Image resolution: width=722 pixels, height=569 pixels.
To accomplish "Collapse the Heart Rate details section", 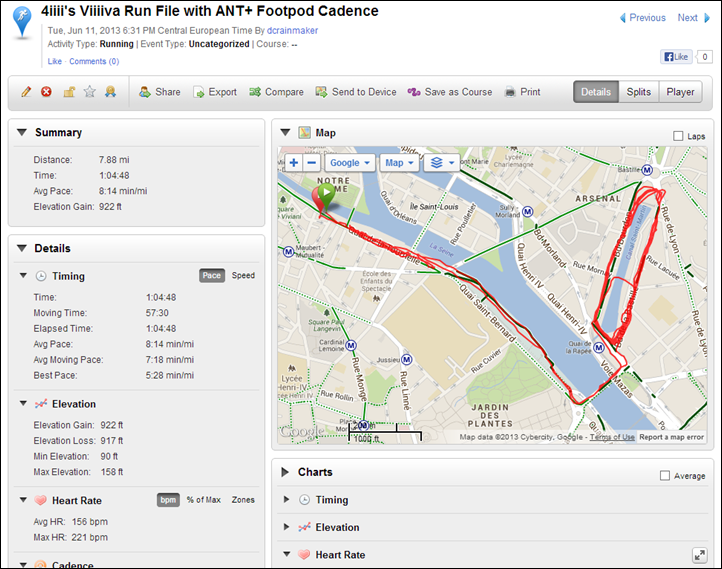I will point(23,500).
